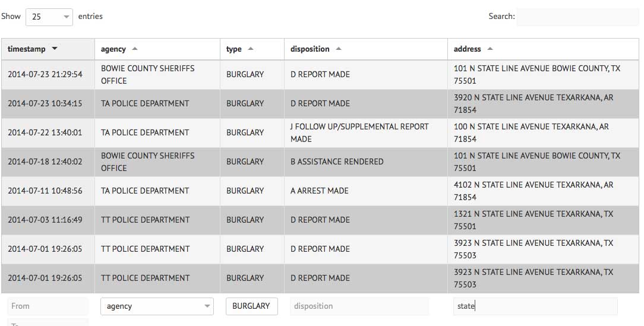644x326 pixels.
Task: Click the address filter containing 'state'
Action: [535, 306]
